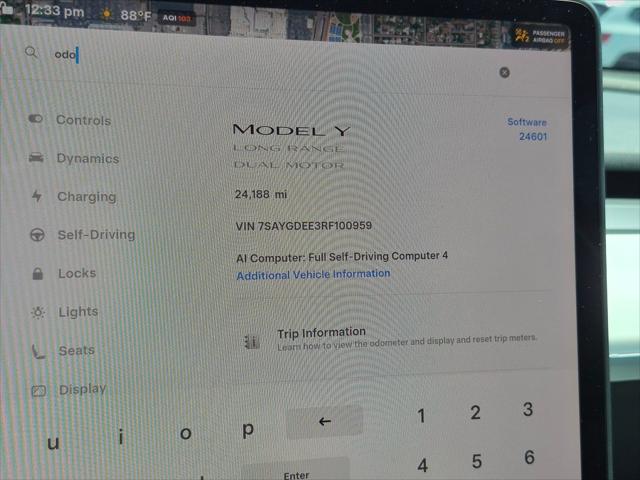Tap the 24601 software version number

click(533, 136)
